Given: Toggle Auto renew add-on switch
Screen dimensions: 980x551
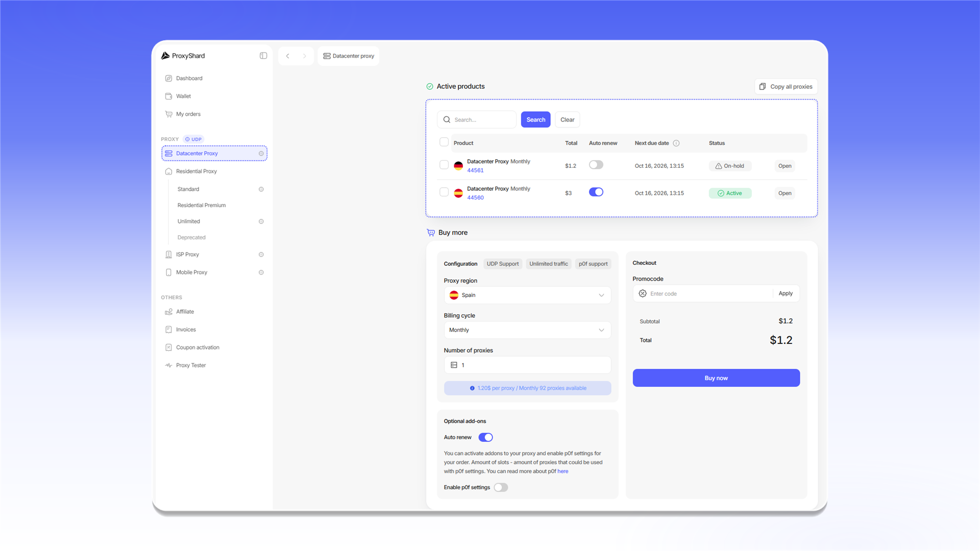Looking at the screenshot, I should (x=485, y=437).
